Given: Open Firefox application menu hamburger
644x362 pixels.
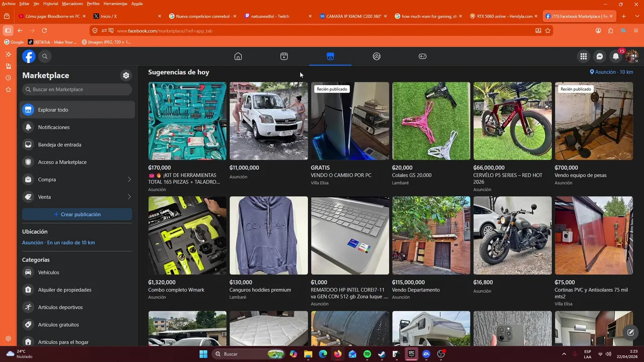Looking at the screenshot, I should [635, 31].
